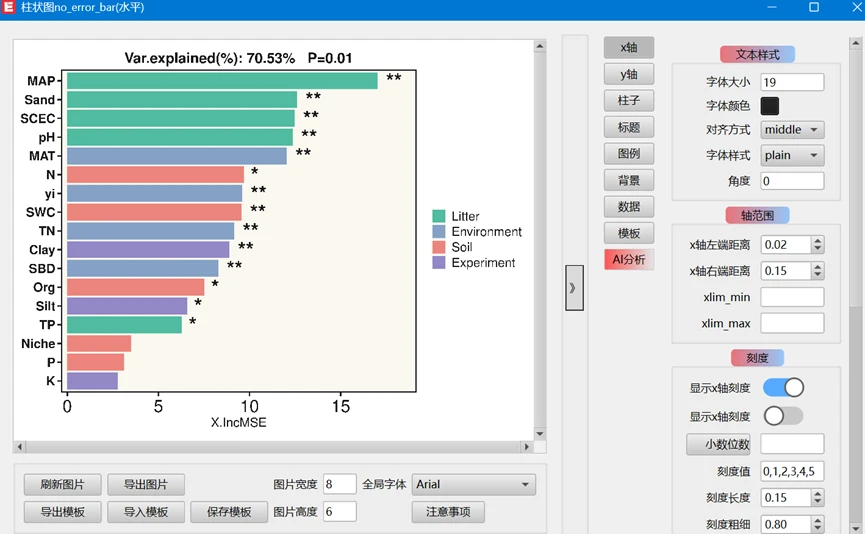Click the panel collapse chevron button
Screen dimensions: 865x534
[x=574, y=288]
